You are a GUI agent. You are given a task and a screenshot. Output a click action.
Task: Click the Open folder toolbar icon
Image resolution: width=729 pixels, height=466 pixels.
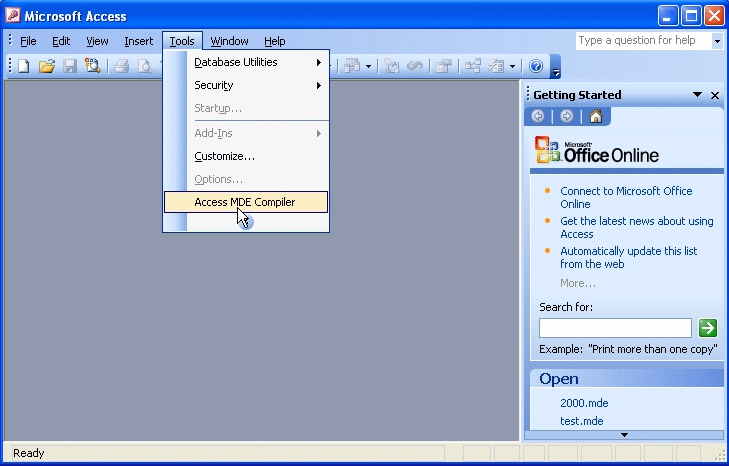point(46,67)
